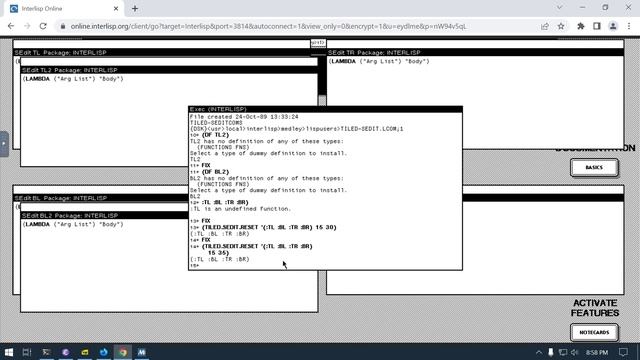The width and height of the screenshot is (640, 360).
Task: Go back using the browser back arrow
Action: coord(11,26)
